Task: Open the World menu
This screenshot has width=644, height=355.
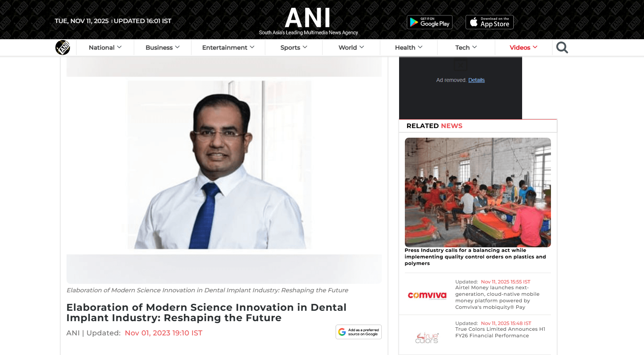Action: tap(351, 47)
